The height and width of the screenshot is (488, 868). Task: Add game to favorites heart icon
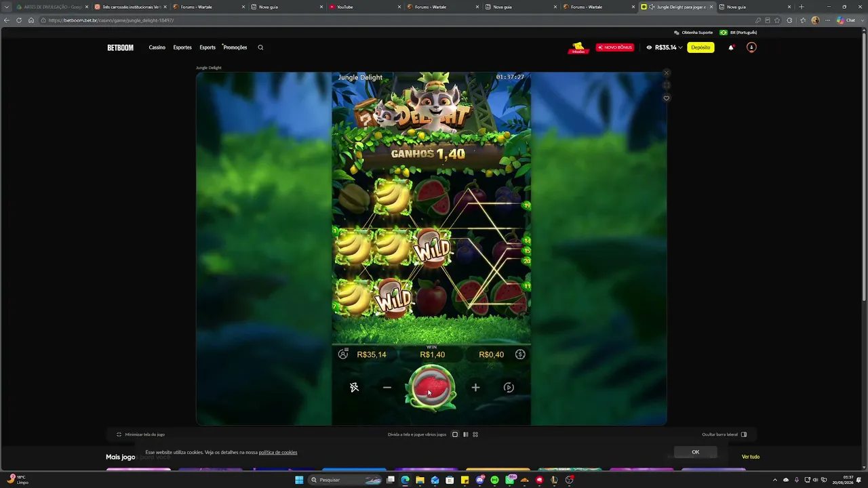pos(666,98)
